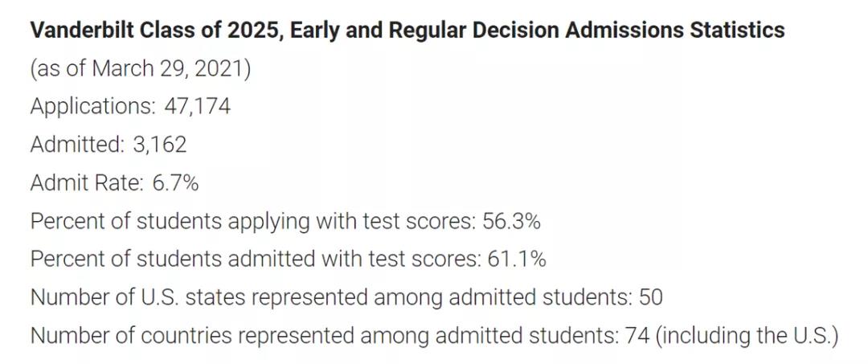
Task: Select the number 50 for U.S. states
Action: [650, 297]
